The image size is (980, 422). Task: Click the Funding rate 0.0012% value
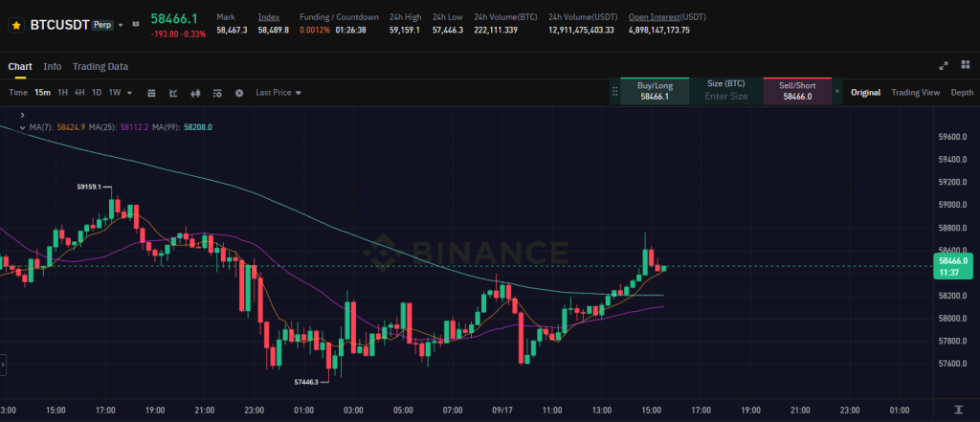(314, 30)
